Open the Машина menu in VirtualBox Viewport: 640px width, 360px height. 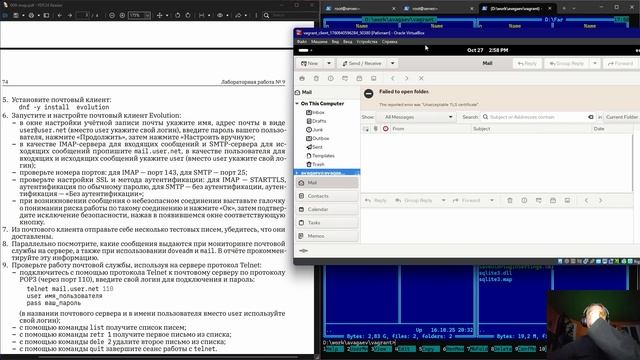coord(319,42)
